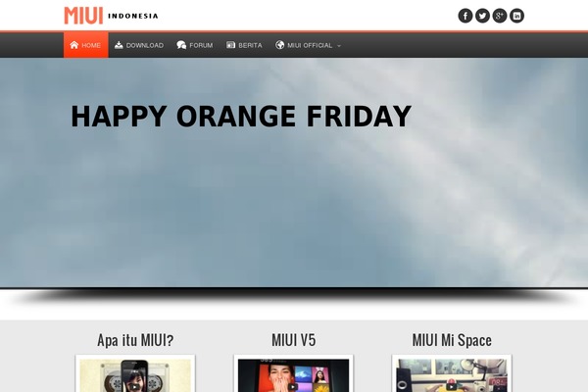
Task: Play the MIUI V5 video thumbnail
Action: pyautogui.click(x=294, y=375)
